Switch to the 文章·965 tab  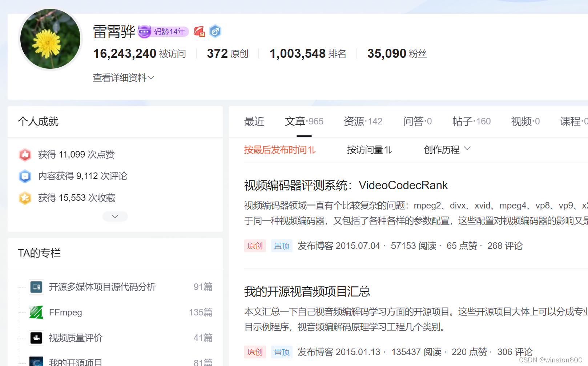(x=304, y=121)
